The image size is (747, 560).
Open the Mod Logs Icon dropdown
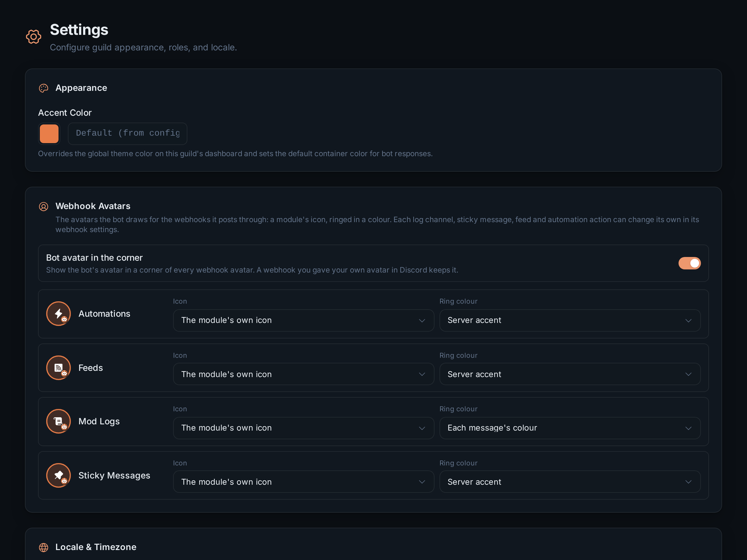303,428
